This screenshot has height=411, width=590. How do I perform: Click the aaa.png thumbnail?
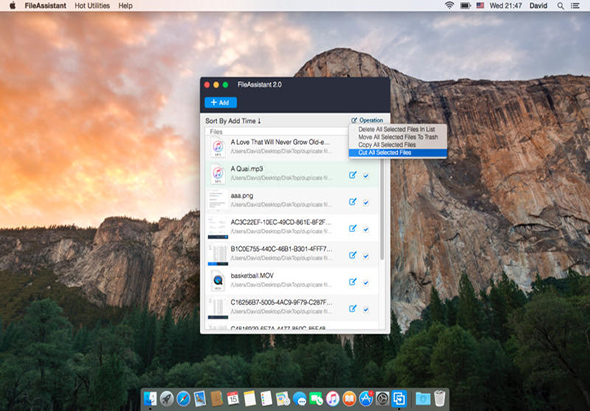coord(218,200)
